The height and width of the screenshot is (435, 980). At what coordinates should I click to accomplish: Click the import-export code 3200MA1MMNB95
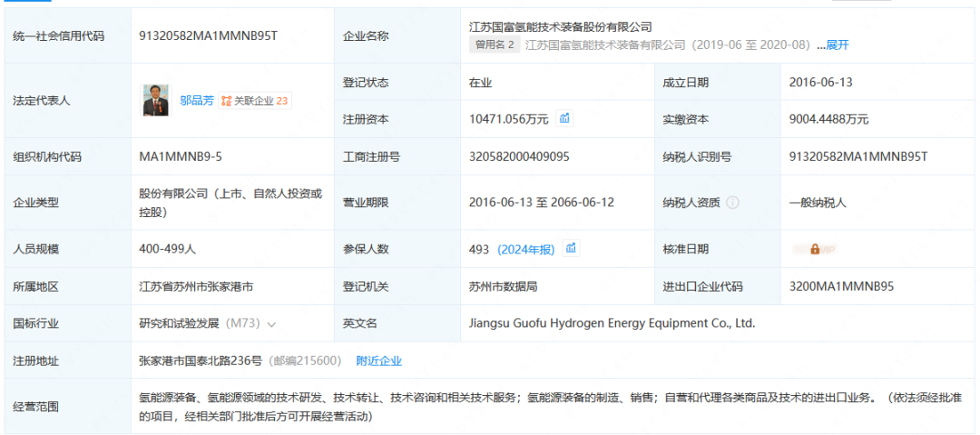(x=841, y=286)
